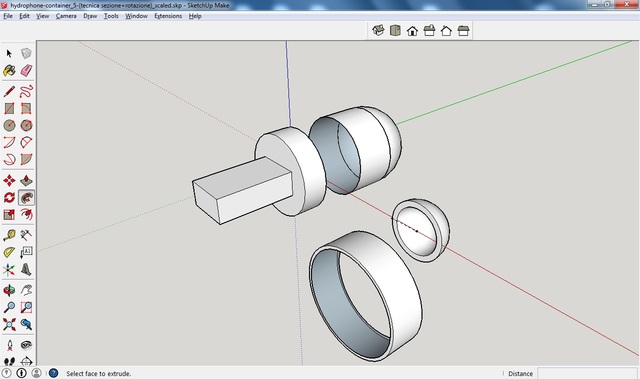
Task: Choose the Paint Bucket tool
Action: point(9,71)
